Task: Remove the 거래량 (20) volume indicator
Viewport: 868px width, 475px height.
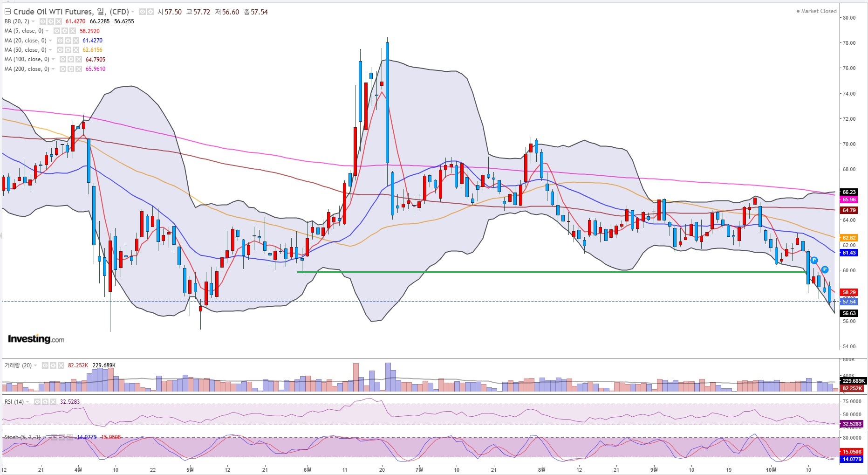Action: [61, 365]
